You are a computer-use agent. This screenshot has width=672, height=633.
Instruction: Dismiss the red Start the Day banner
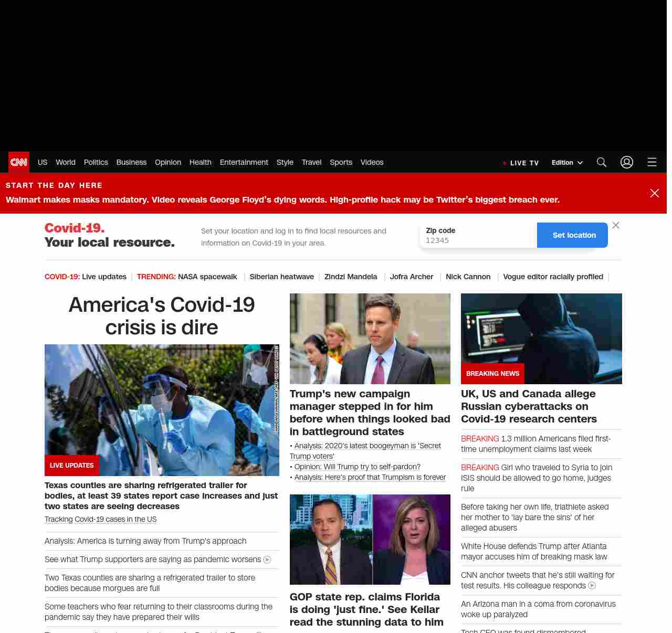(x=655, y=193)
